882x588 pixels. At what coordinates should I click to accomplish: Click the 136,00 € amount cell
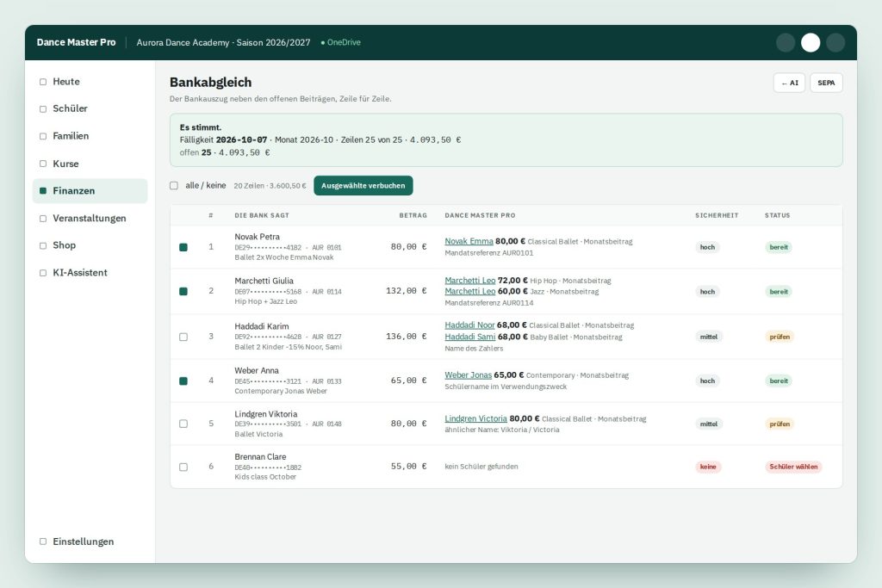407,336
